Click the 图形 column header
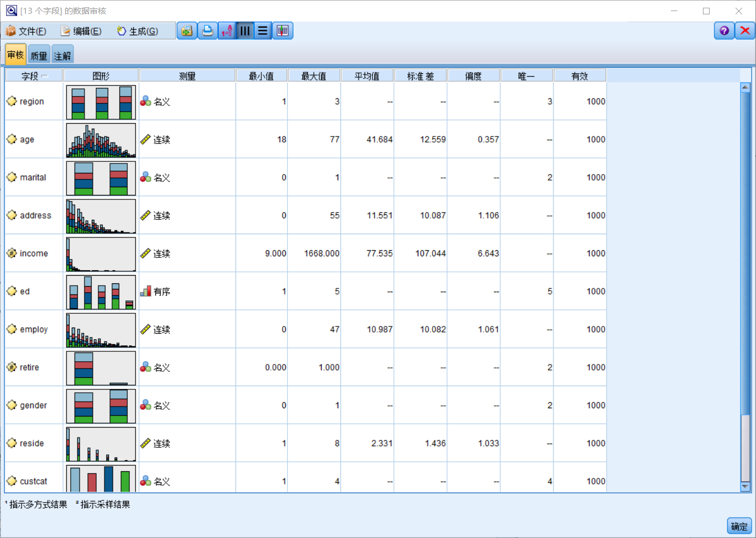This screenshot has height=538, width=756. coord(101,76)
